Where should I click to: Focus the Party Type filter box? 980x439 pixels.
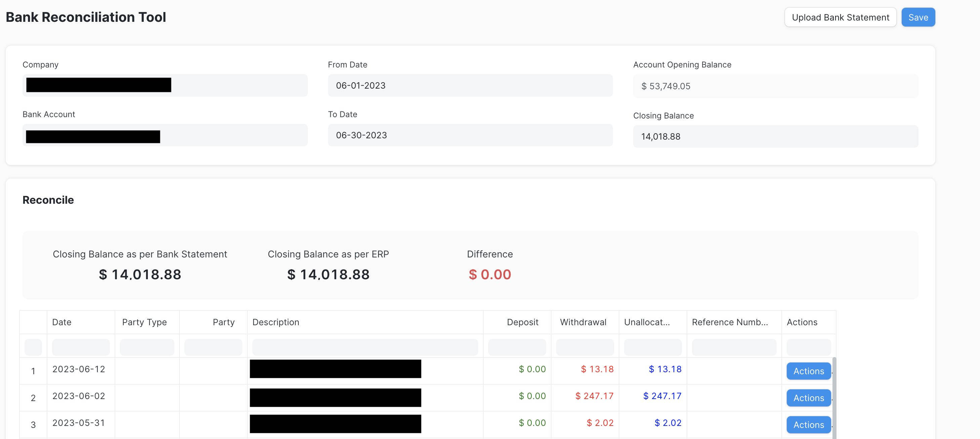click(147, 347)
